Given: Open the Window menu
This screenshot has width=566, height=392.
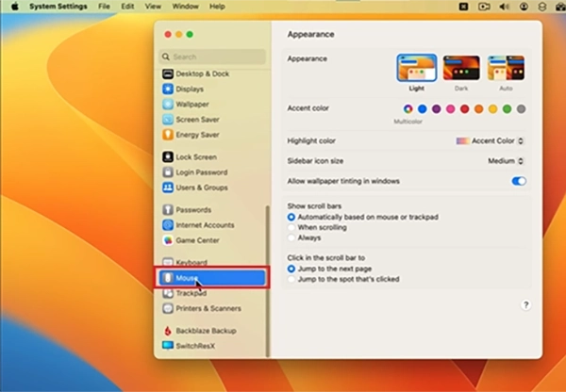Looking at the screenshot, I should [x=185, y=7].
